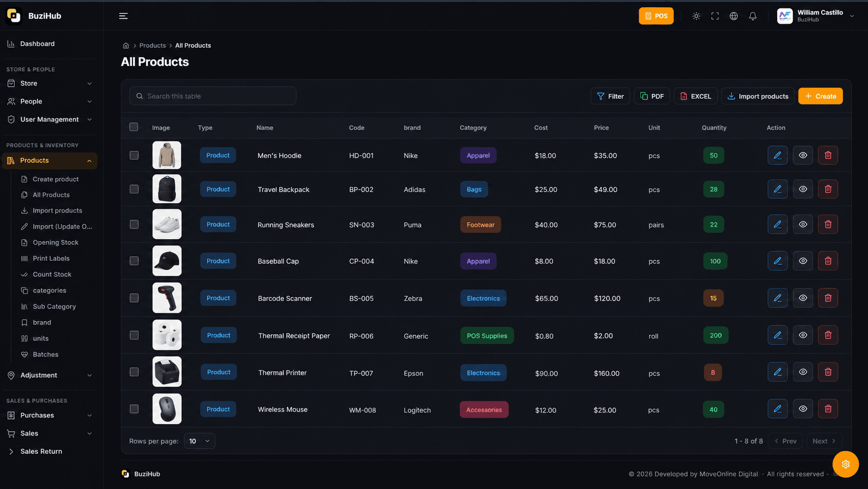This screenshot has width=868, height=489.
Task: Open William Castillo account dropdown
Action: click(x=816, y=16)
